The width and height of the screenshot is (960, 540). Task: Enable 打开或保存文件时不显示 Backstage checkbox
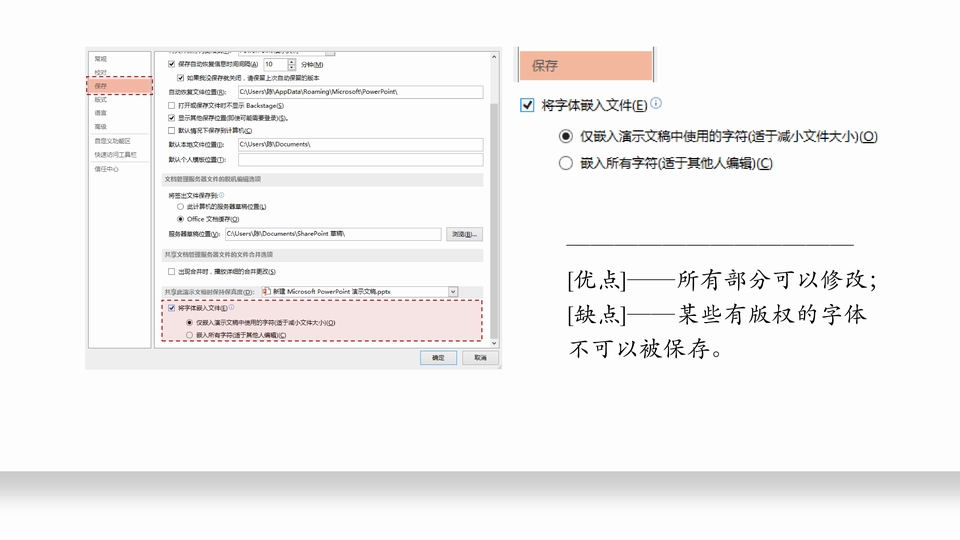[172, 105]
